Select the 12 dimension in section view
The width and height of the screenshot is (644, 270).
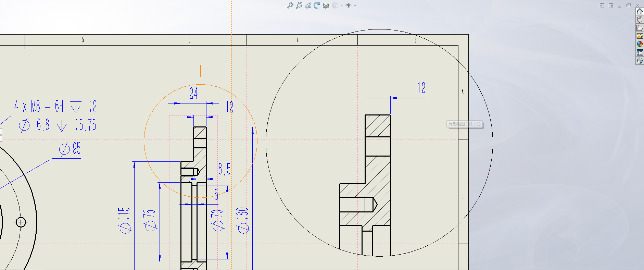pyautogui.click(x=230, y=107)
